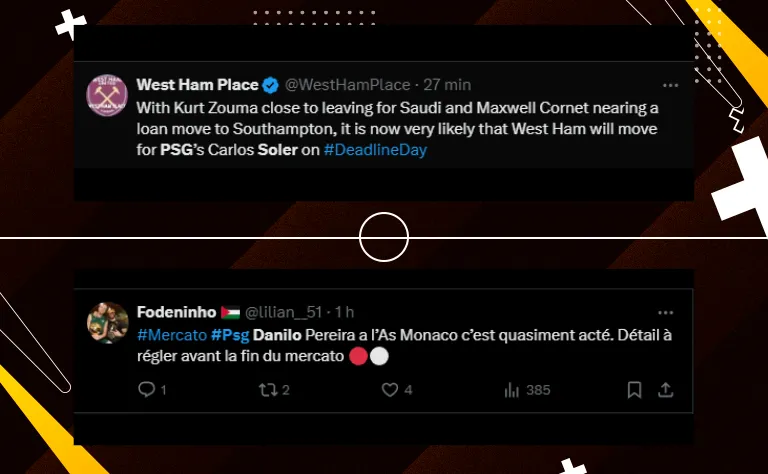Viewport: 768px width, 474px height.
Task: Follow the #DeadlineDay hashtag link
Action: tap(375, 150)
